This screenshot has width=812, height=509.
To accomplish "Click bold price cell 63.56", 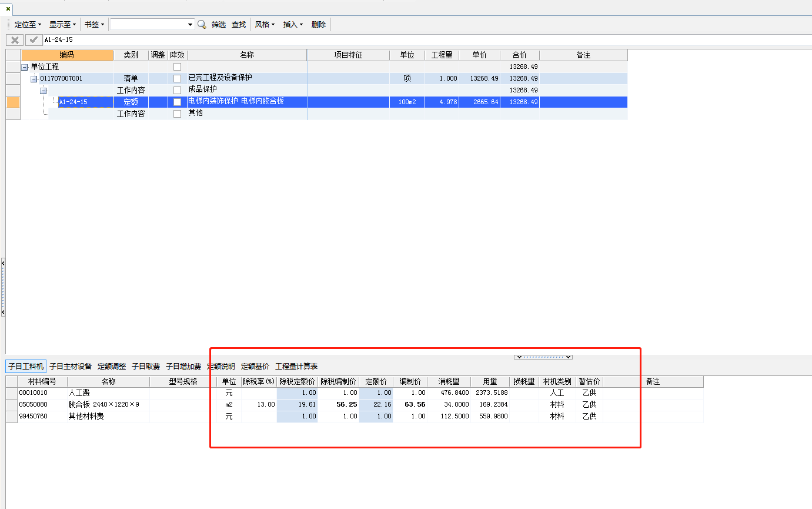I will point(410,405).
